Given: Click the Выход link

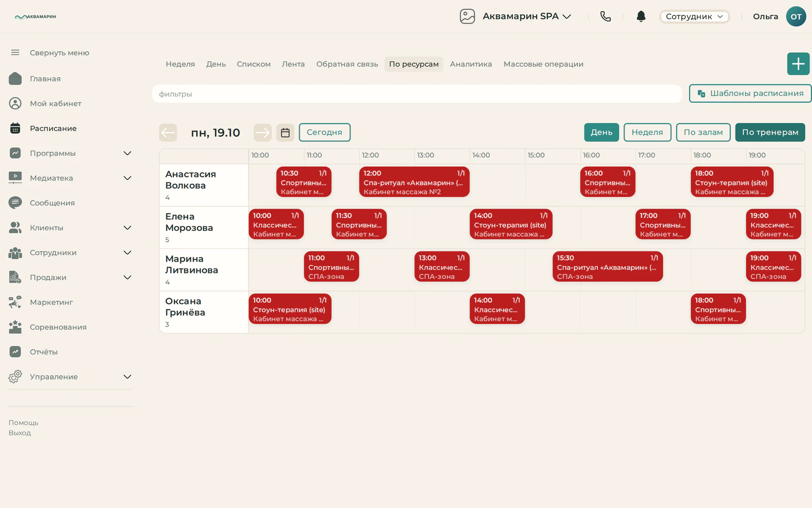Looking at the screenshot, I should coord(20,433).
